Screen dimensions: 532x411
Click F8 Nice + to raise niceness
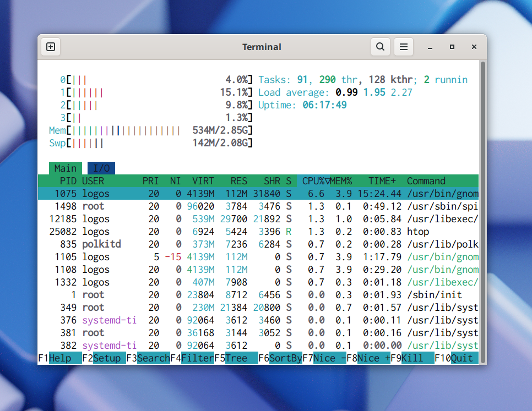click(368, 358)
